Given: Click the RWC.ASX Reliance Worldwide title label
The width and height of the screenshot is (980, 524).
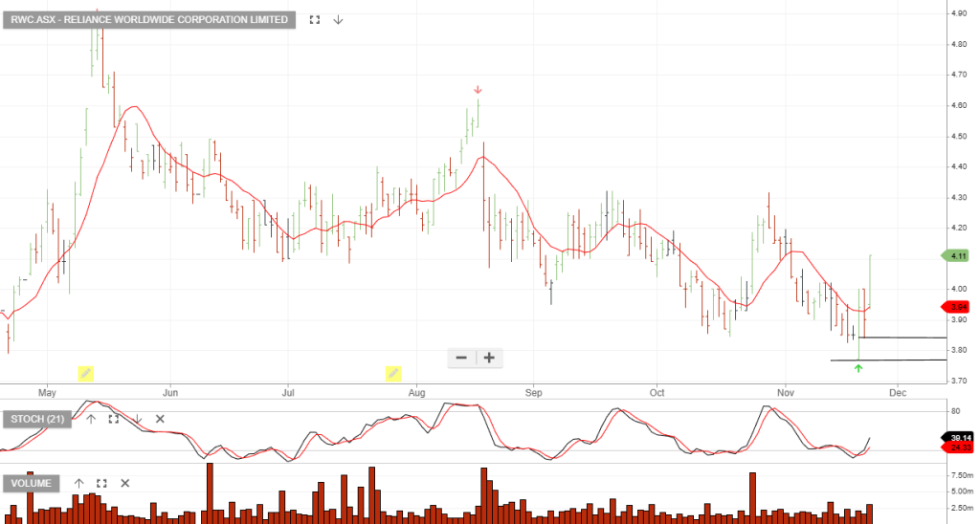Looking at the screenshot, I should [148, 19].
